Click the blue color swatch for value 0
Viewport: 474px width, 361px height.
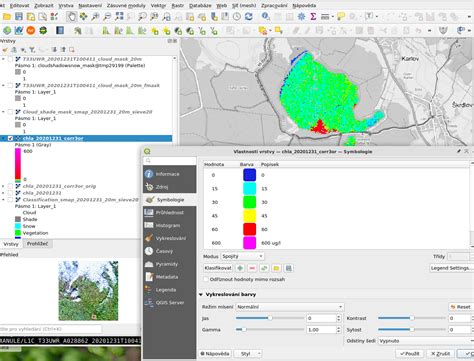250,175
